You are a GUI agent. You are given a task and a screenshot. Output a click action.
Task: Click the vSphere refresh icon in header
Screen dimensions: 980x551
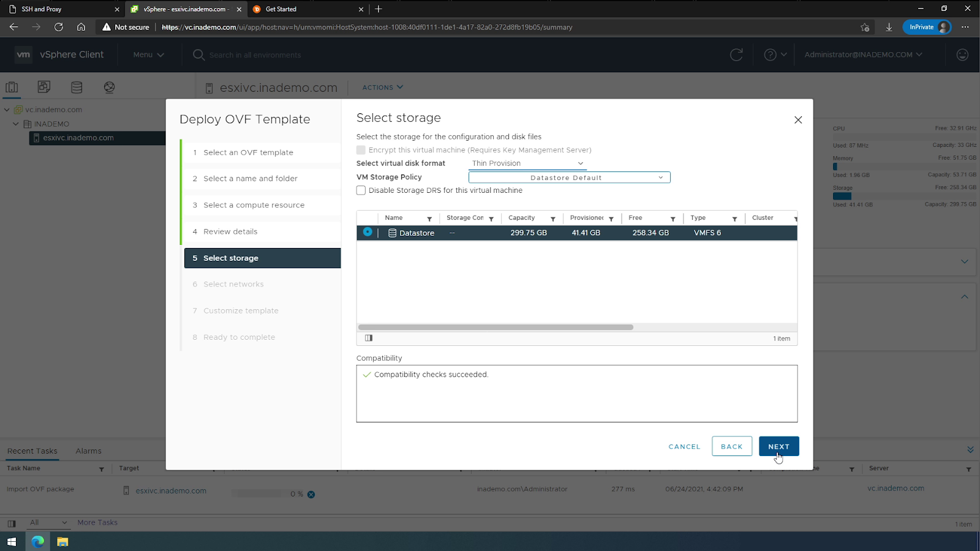coord(736,54)
